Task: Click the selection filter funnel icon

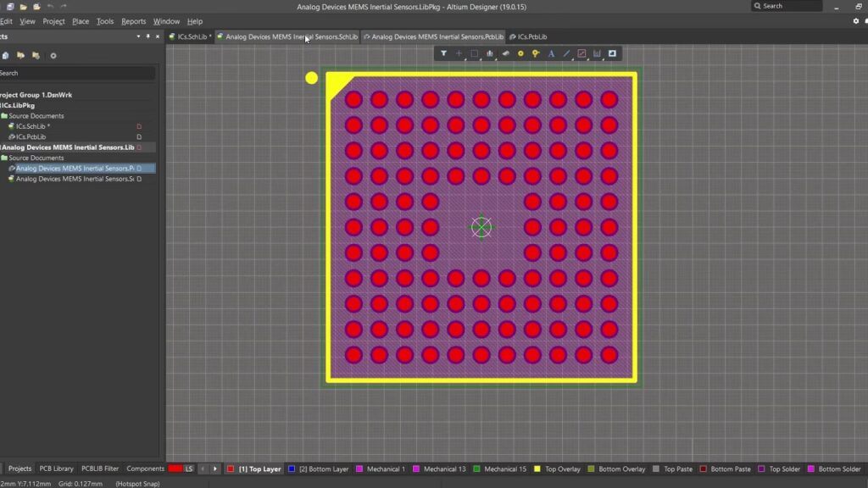Action: (443, 53)
